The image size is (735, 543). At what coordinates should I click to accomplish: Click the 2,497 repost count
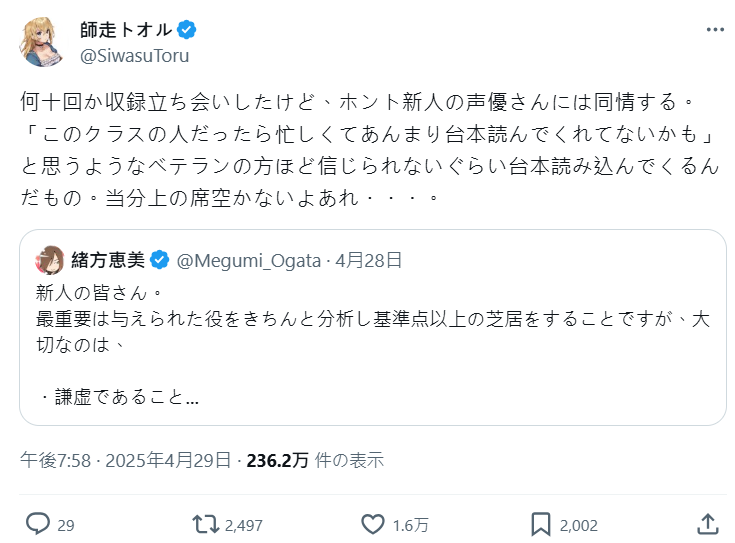[244, 524]
